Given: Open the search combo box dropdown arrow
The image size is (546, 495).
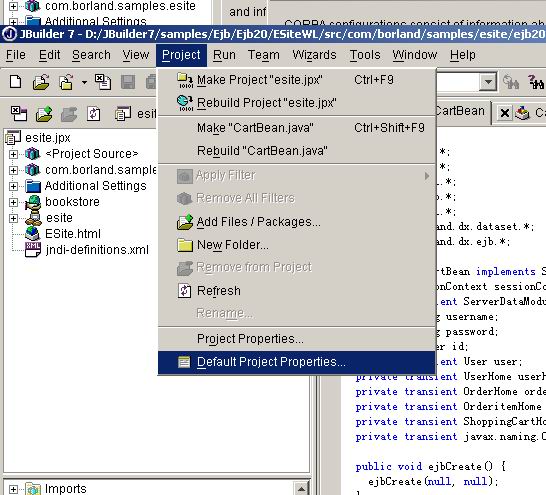Looking at the screenshot, I should (488, 82).
